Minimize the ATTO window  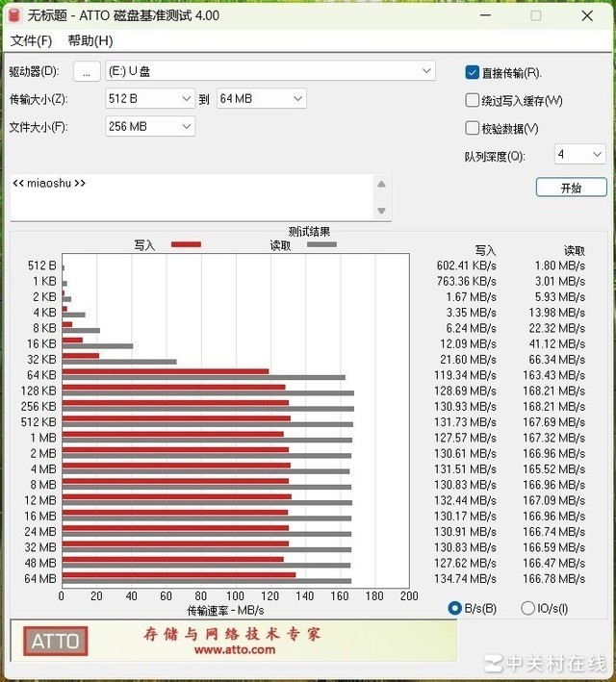point(485,15)
